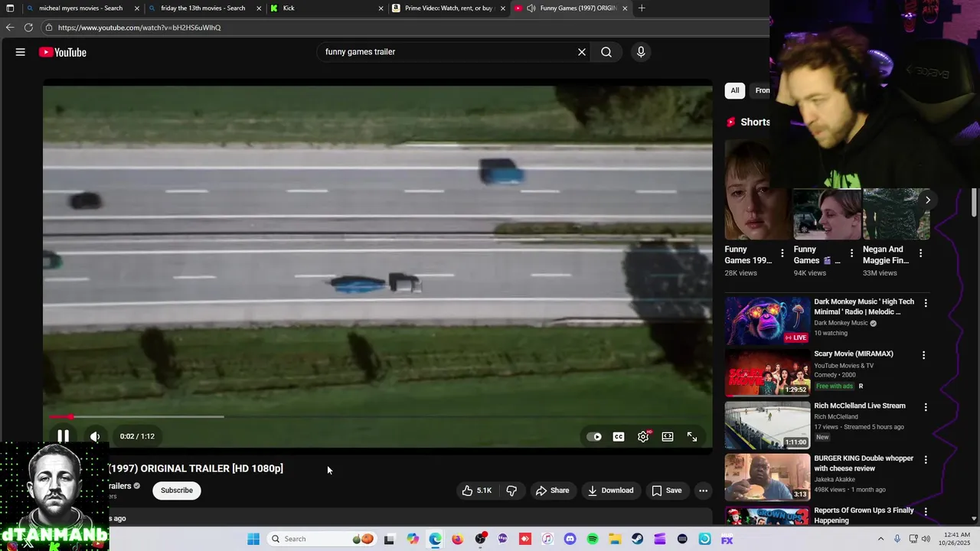Start voice search with microphone icon

coord(641,52)
